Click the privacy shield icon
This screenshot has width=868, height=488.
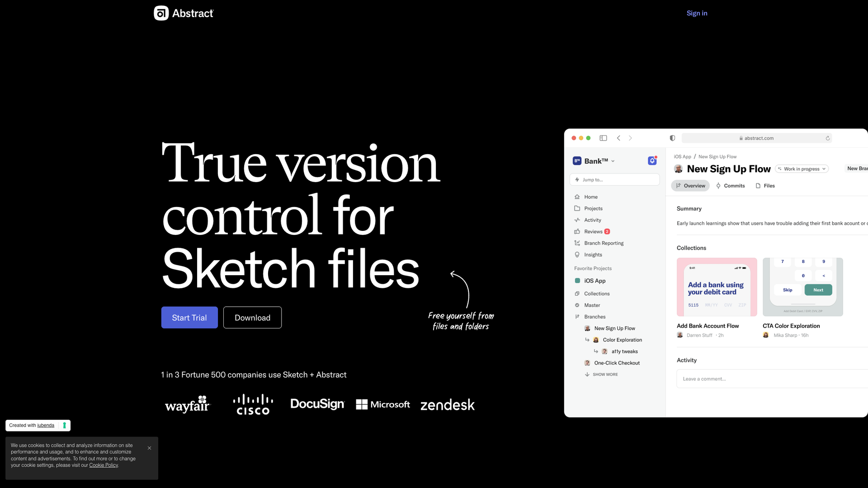coord(672,138)
